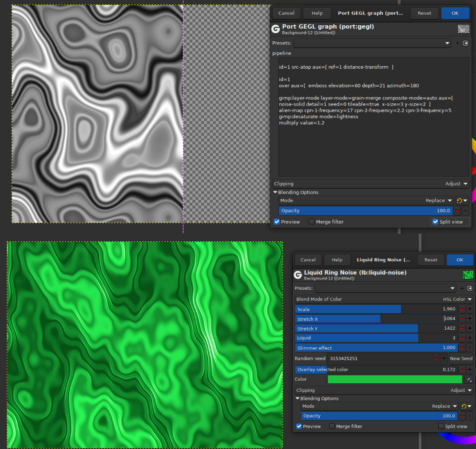Image resolution: width=476 pixels, height=449 pixels.
Task: Toggle Preview checkbox in Liquid Ring Noise dialog
Action: [x=299, y=426]
